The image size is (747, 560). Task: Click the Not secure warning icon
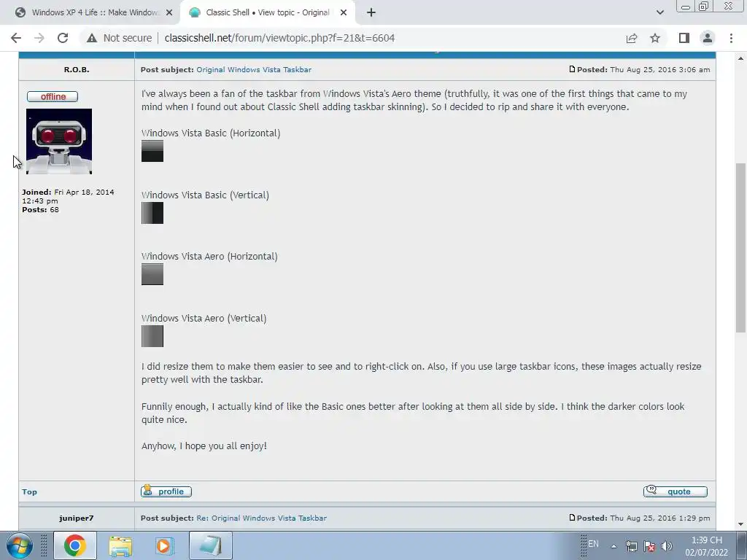[x=92, y=38]
